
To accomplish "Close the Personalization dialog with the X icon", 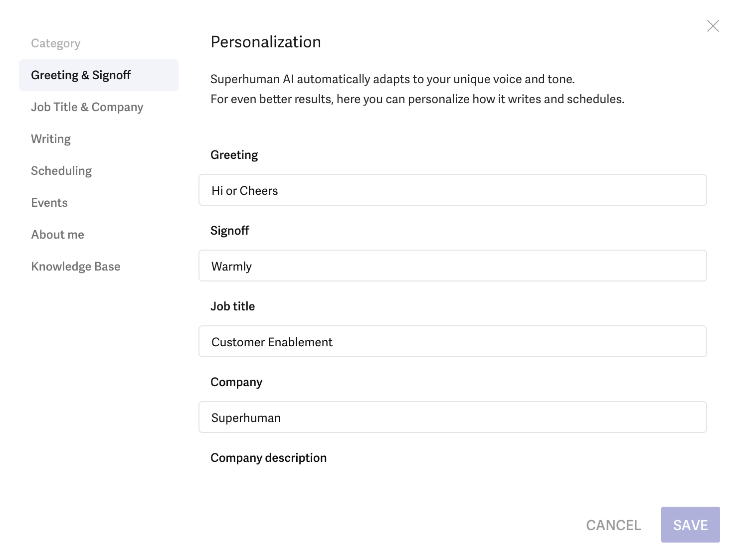I will pyautogui.click(x=713, y=26).
